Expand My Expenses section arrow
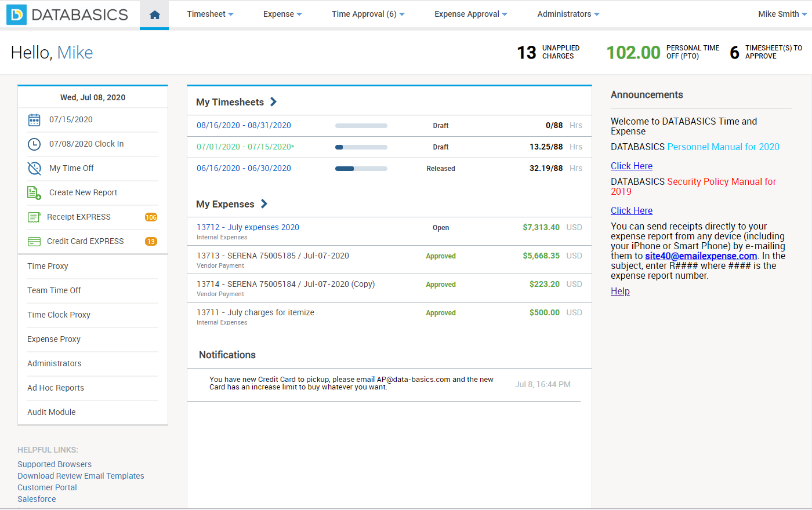The image size is (812, 510). click(264, 204)
